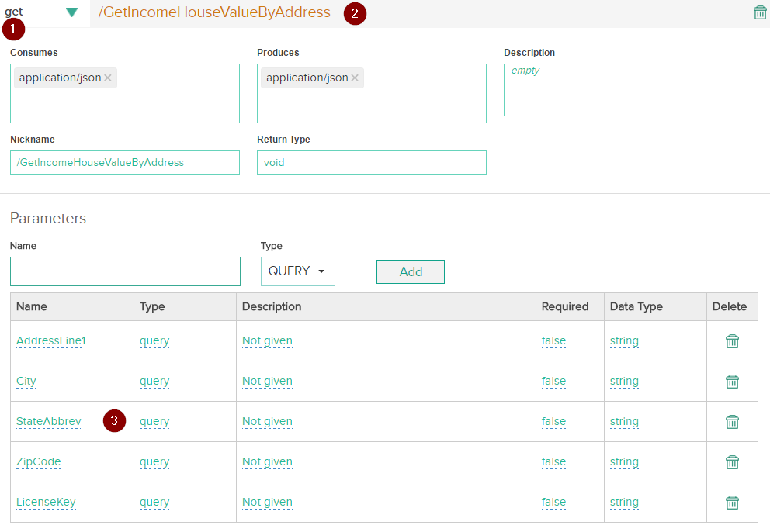Viewport: 770px width, 532px height.
Task: Toggle the Required value for AddressLine1
Action: [553, 340]
